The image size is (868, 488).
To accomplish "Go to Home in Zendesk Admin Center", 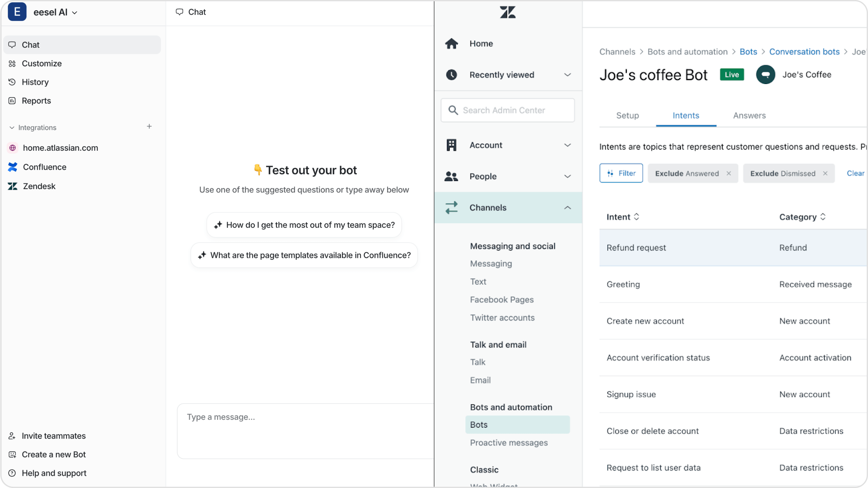I will 481,43.
